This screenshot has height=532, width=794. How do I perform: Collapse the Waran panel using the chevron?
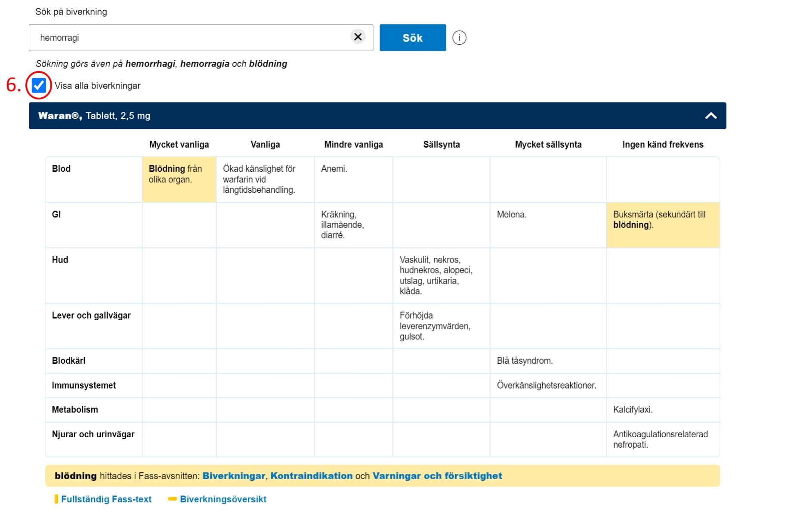pos(711,116)
